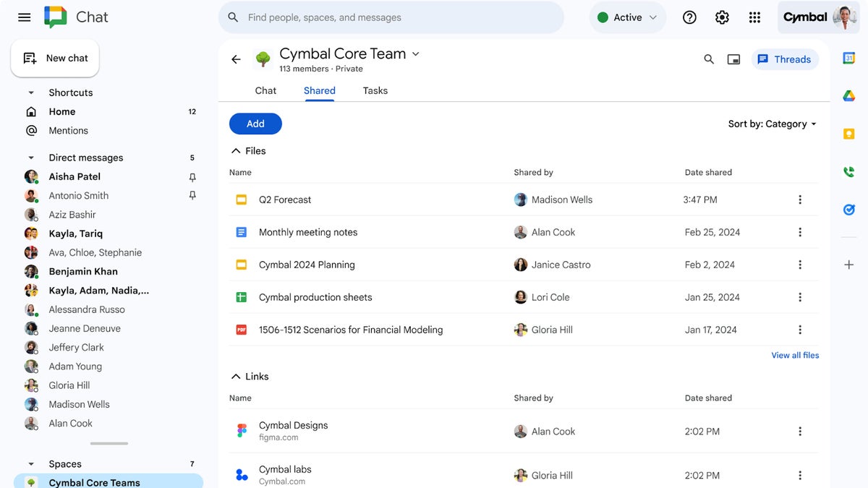Open the Cymbal labs link

click(285, 475)
